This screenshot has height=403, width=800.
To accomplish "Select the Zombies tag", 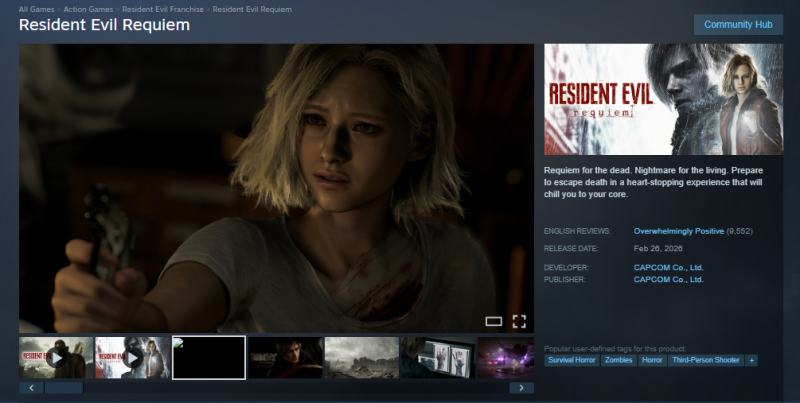I will (x=618, y=360).
